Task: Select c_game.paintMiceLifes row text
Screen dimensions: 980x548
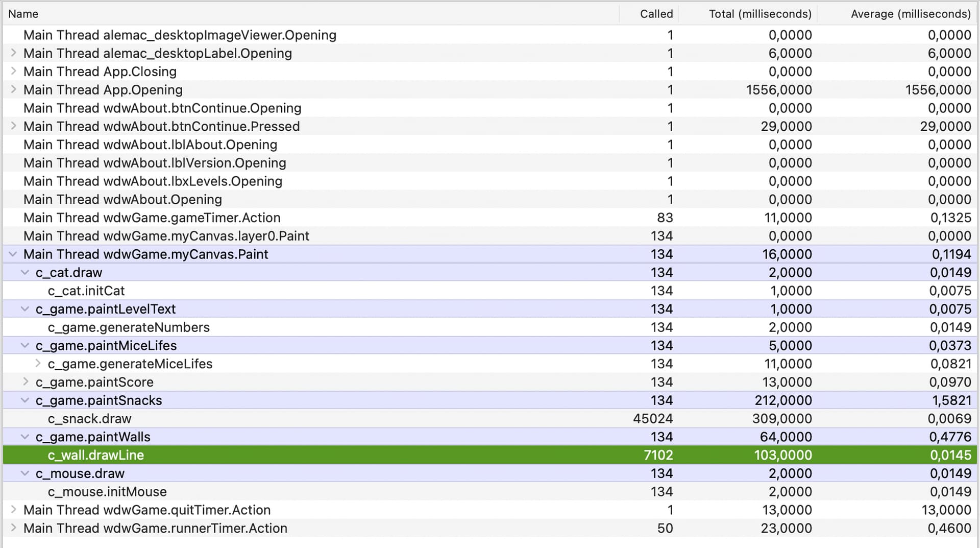Action: (x=106, y=346)
